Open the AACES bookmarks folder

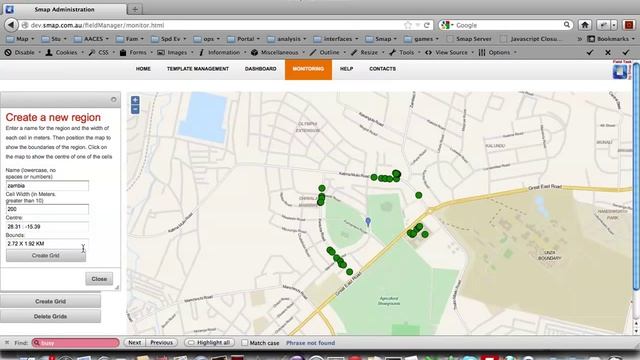91,39
